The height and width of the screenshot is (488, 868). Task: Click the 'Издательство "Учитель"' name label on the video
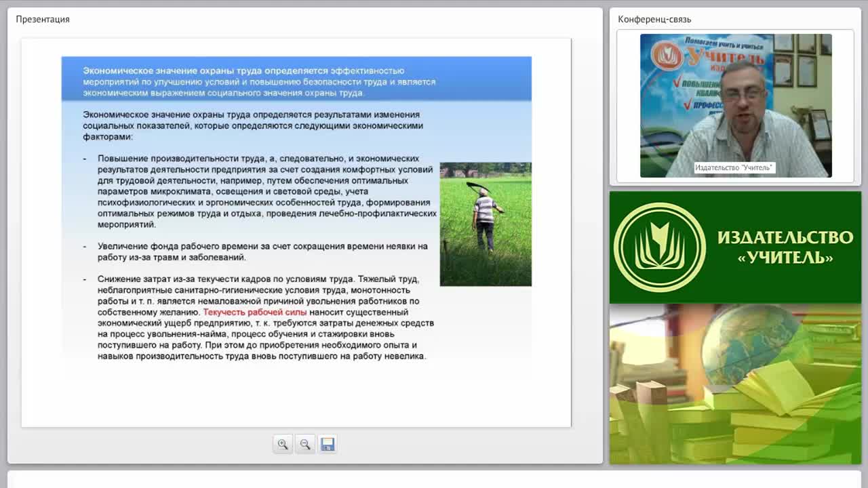[734, 167]
